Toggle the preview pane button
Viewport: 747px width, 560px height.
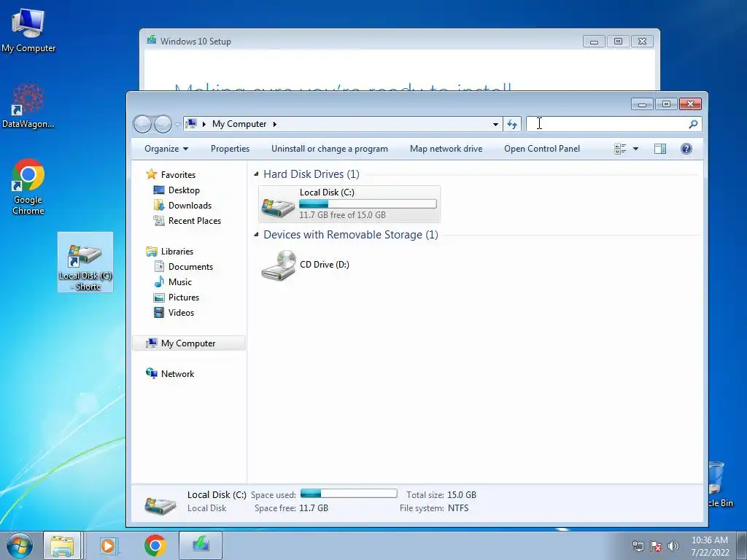(659, 149)
